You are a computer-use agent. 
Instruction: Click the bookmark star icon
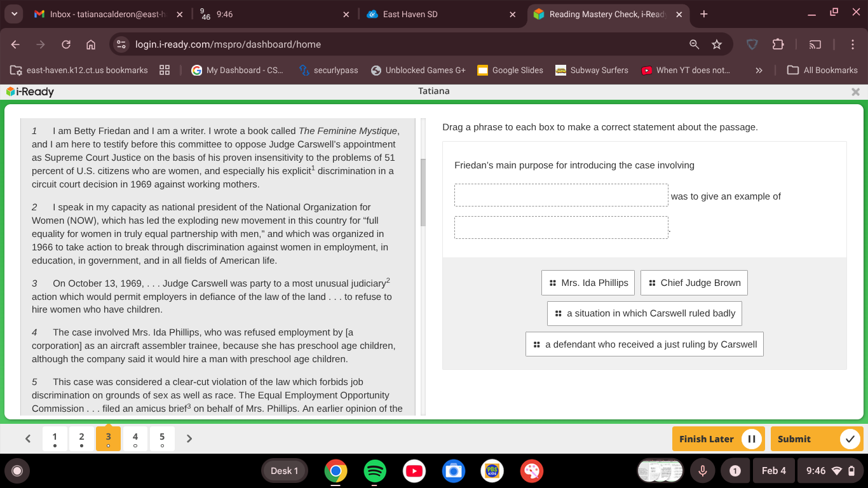coord(717,44)
